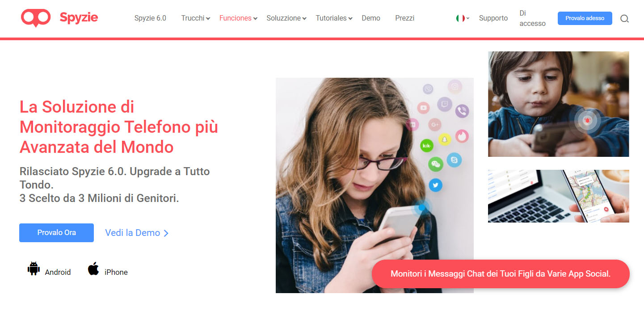Click the red chat monitoring banner
Viewport: 644px width, 311px height.
501,274
